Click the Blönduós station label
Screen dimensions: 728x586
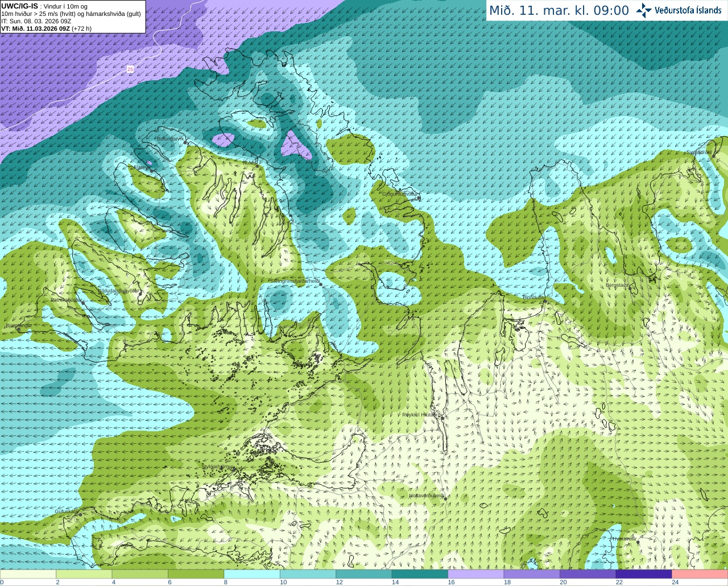pyautogui.click(x=533, y=298)
